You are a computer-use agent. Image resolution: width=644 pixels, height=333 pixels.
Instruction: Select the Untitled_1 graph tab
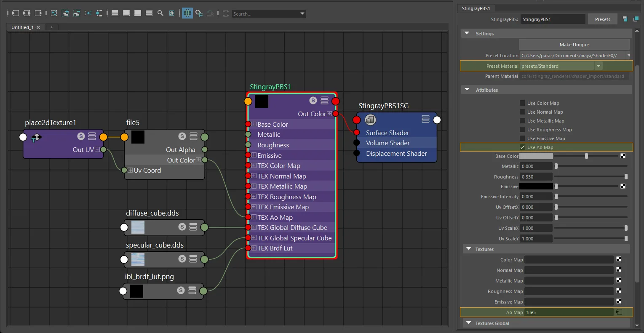[22, 27]
